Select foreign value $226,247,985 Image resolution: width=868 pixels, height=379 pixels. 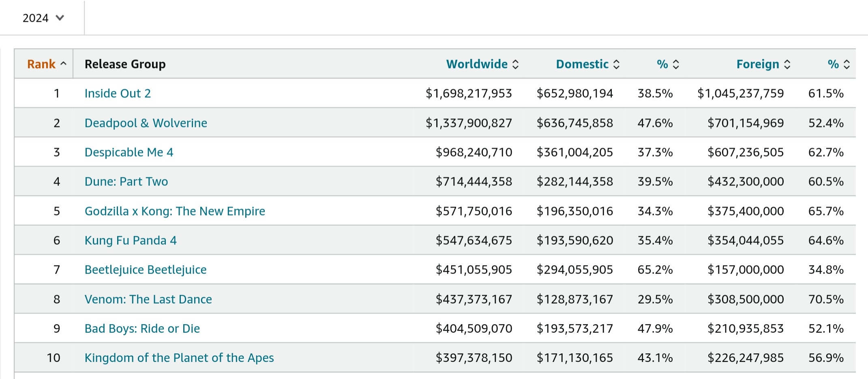(x=746, y=357)
